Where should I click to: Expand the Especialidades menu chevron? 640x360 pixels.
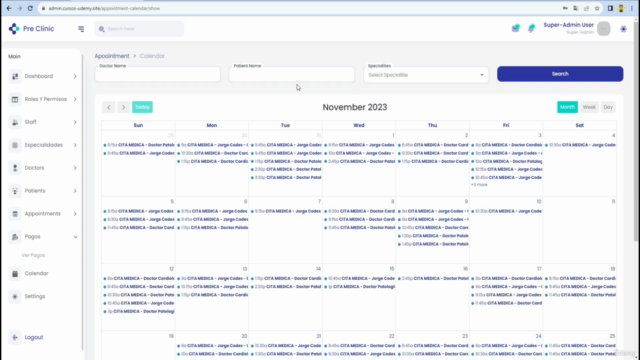(x=75, y=145)
